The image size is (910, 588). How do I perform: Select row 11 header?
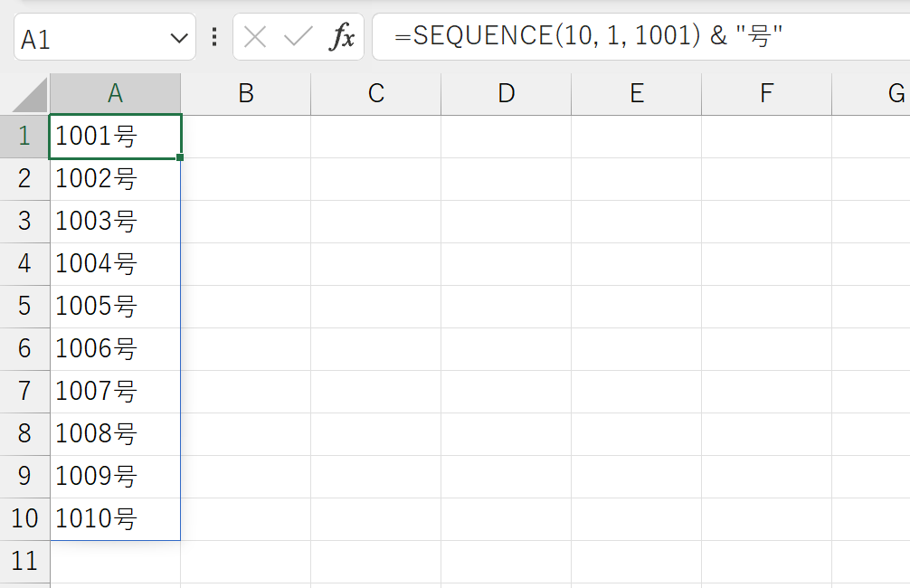[x=24, y=561]
